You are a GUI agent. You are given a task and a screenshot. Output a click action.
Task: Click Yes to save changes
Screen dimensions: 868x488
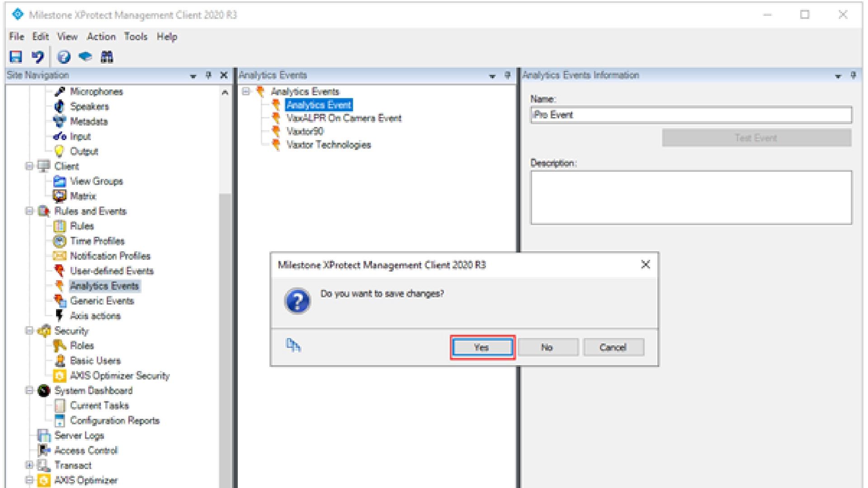(482, 347)
